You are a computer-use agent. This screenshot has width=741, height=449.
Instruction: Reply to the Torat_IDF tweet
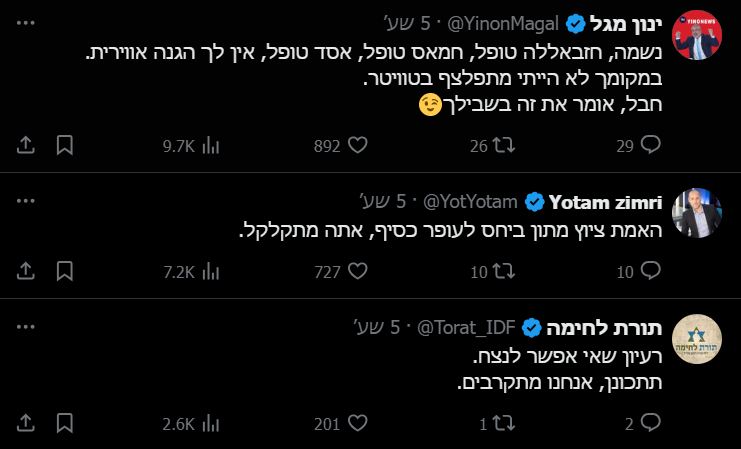(x=650, y=423)
